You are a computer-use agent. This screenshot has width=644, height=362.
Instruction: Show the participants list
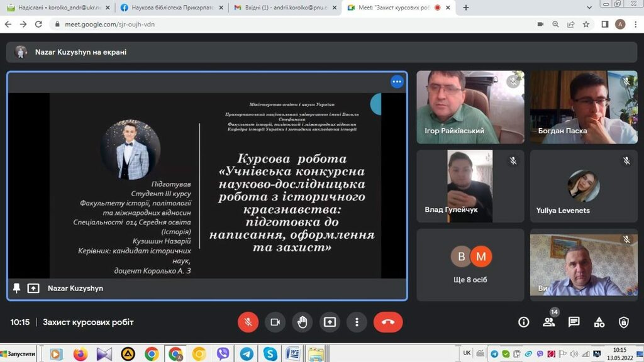tap(549, 322)
